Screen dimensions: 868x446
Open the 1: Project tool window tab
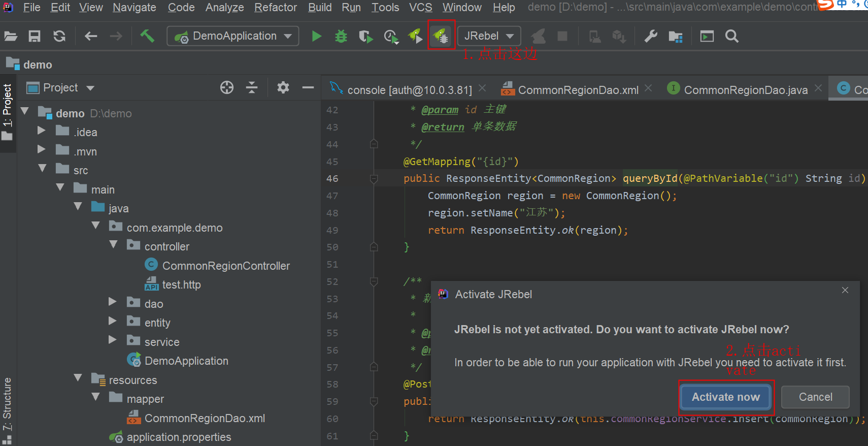[7, 113]
